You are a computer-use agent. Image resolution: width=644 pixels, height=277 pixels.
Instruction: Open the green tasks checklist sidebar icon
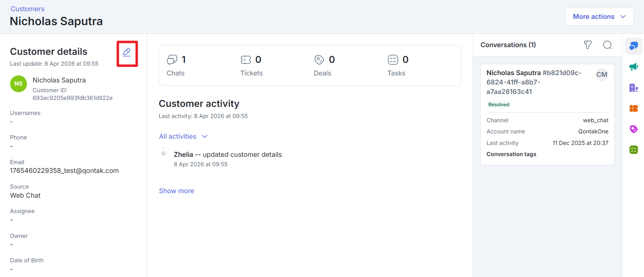(x=634, y=150)
